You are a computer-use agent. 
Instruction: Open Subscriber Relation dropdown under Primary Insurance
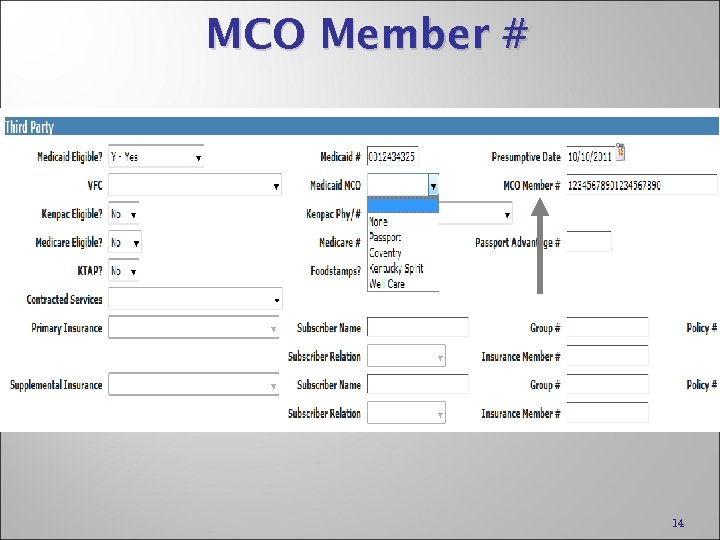click(x=406, y=356)
